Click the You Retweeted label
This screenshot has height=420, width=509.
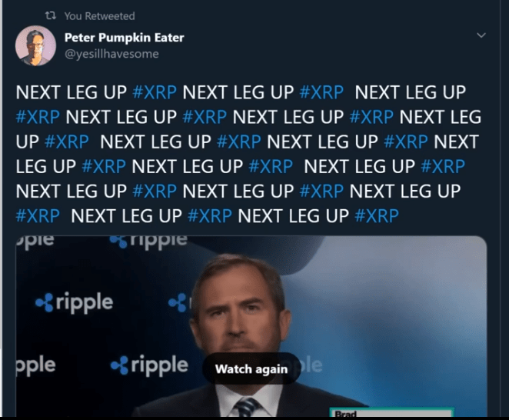tap(99, 16)
